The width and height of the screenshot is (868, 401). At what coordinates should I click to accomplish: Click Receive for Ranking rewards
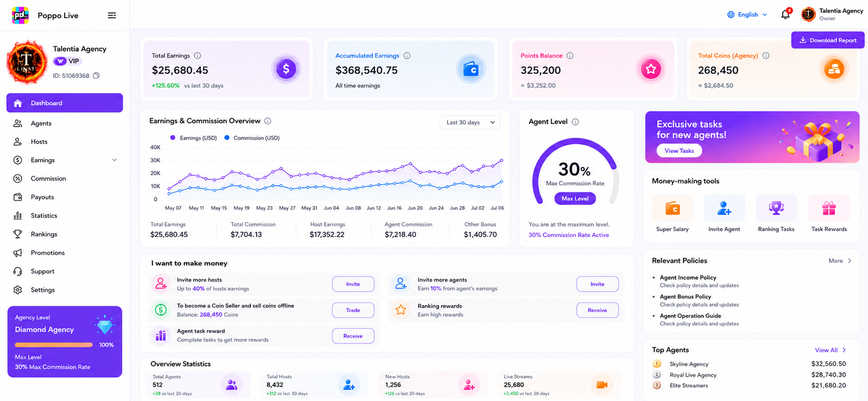[597, 310]
